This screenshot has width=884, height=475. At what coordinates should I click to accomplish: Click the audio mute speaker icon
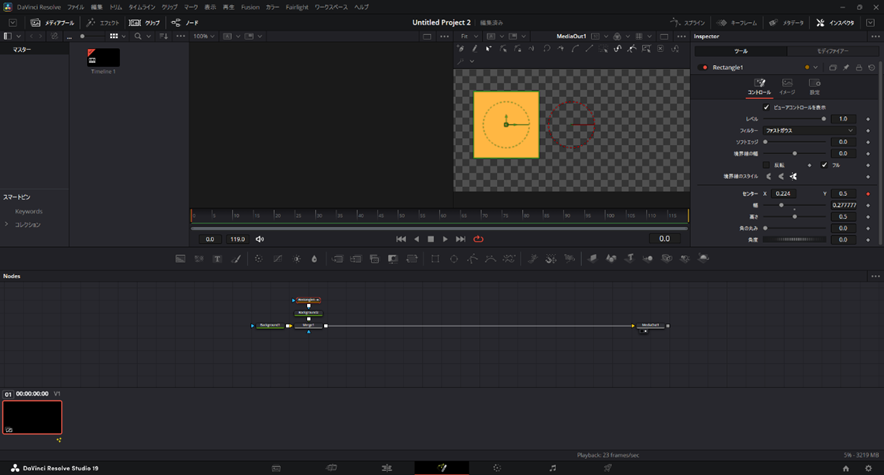(260, 239)
